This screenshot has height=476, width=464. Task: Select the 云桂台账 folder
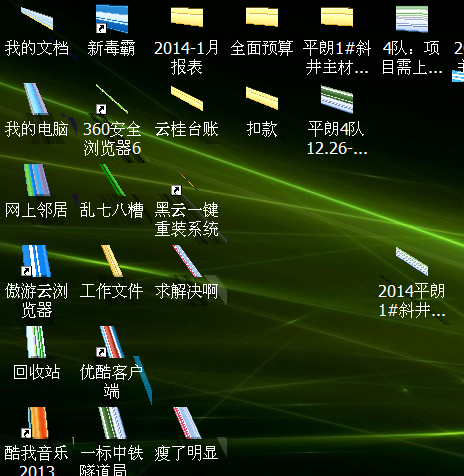click(187, 98)
